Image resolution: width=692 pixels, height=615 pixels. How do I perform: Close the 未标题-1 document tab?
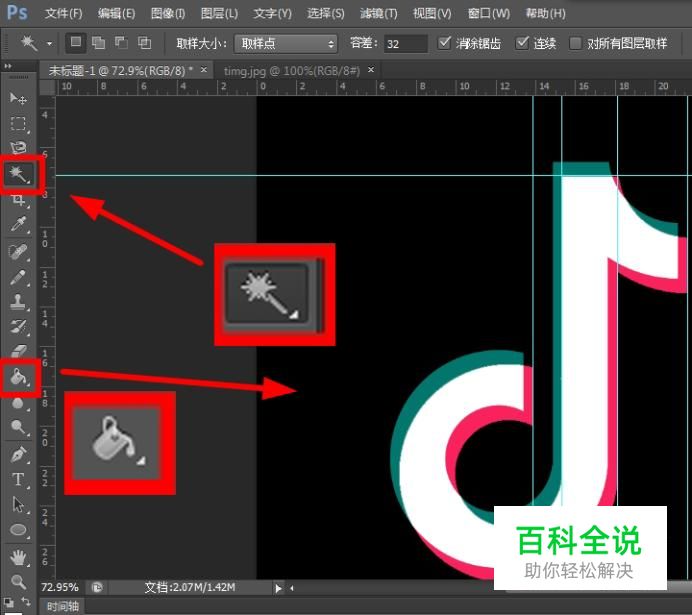[203, 70]
